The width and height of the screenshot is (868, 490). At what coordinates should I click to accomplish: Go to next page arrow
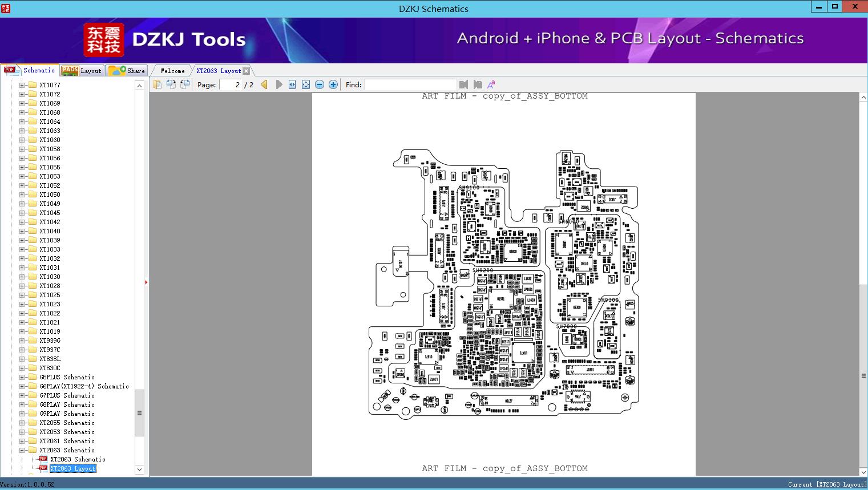tap(278, 84)
